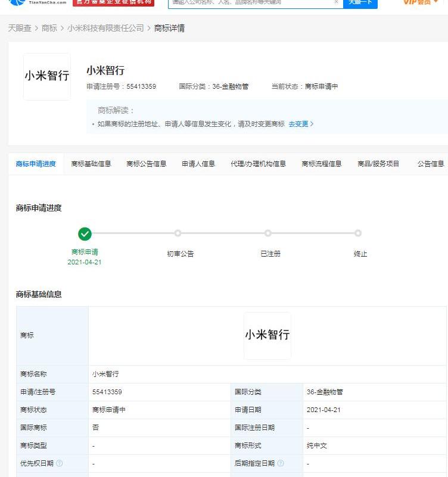Select the 商标申请进度 tab

pyautogui.click(x=36, y=164)
